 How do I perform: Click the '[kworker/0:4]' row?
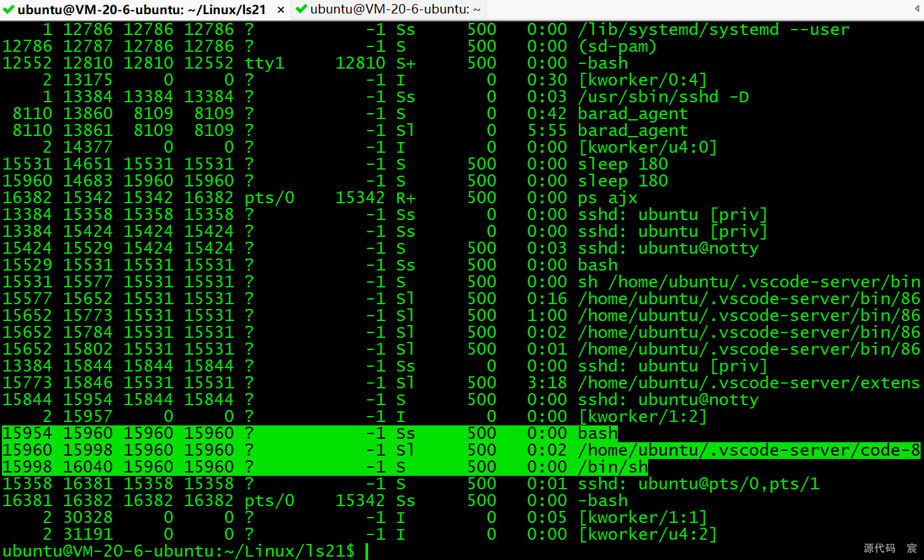[355, 80]
